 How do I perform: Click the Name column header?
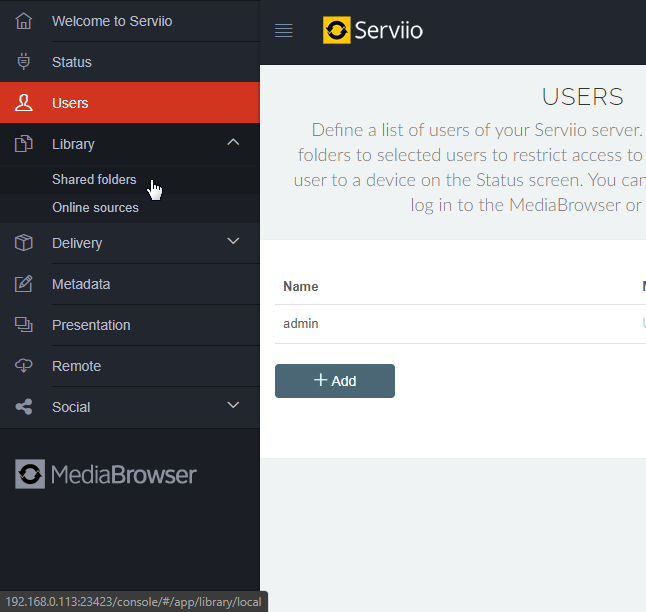click(x=300, y=286)
